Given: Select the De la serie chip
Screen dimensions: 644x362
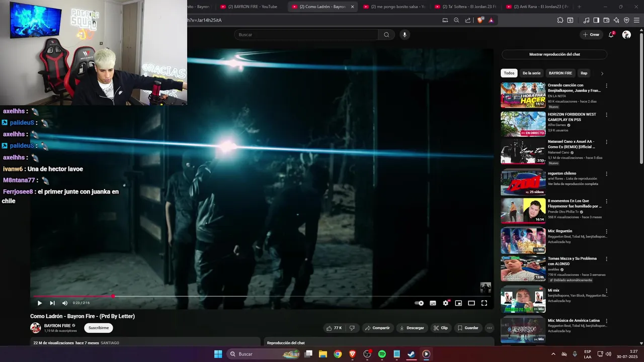Looking at the screenshot, I should pos(531,73).
